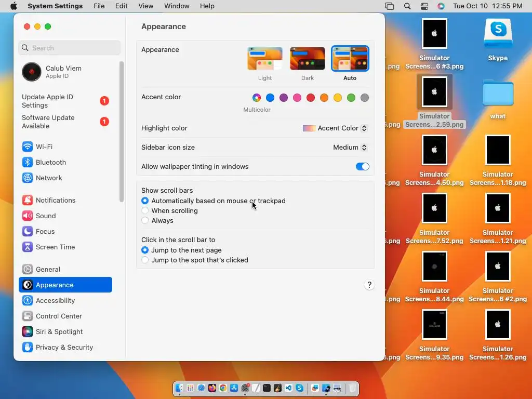Open General settings in the sidebar
The height and width of the screenshot is (399, 532).
[x=41, y=270]
